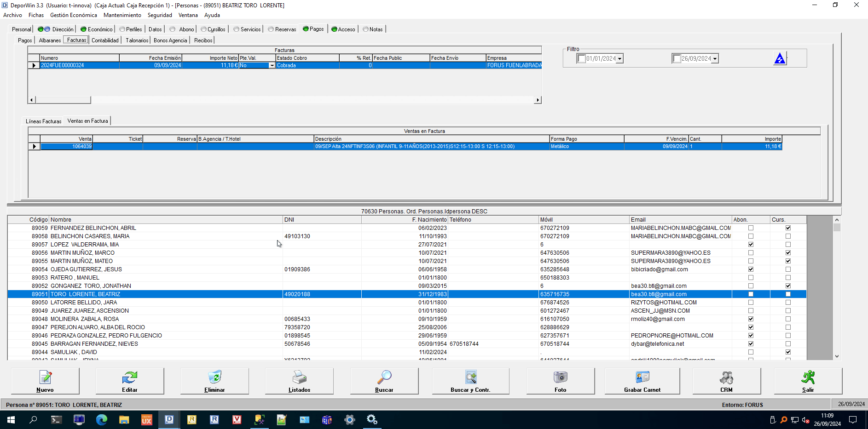The image size is (868, 429).
Task: Switch to the Acceso tab
Action: pos(343,29)
